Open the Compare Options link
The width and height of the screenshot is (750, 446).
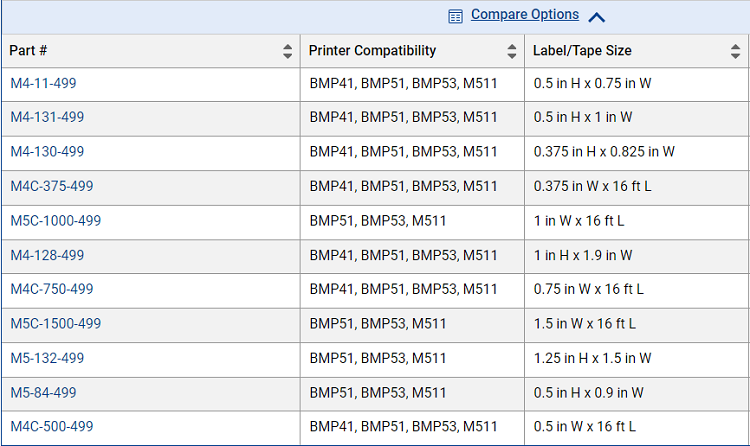tap(525, 15)
